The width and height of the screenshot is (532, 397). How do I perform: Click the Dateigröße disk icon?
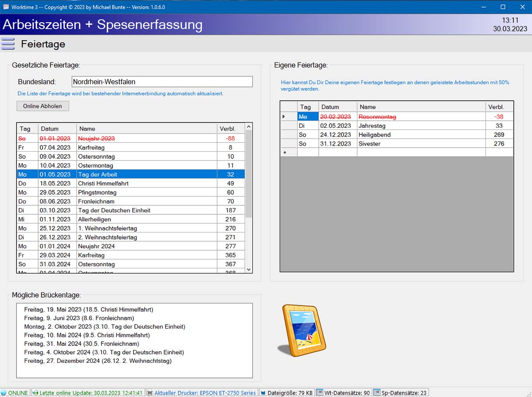tap(263, 393)
